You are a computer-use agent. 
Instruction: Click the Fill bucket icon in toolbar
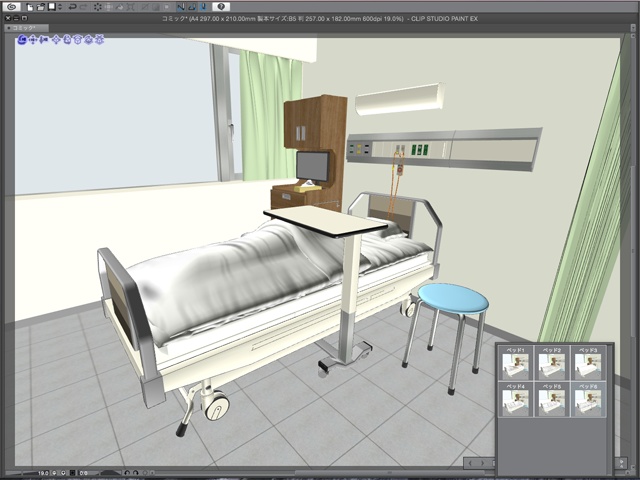click(x=120, y=7)
